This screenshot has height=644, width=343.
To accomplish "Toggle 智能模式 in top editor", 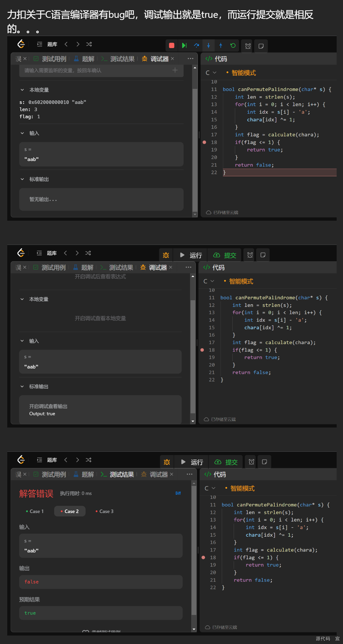I will click(241, 73).
